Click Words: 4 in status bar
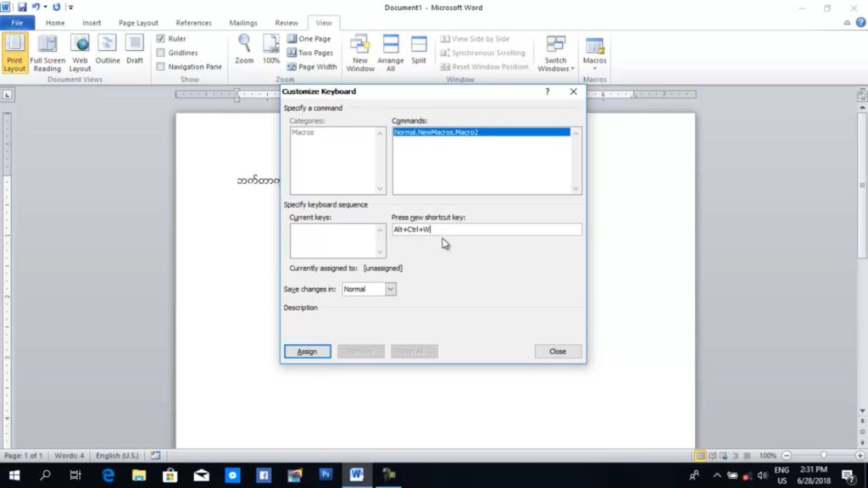Viewport: 868px width, 488px height. [x=70, y=455]
